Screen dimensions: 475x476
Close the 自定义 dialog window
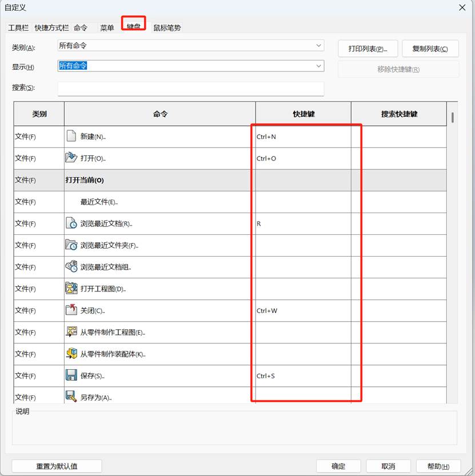point(462,7)
